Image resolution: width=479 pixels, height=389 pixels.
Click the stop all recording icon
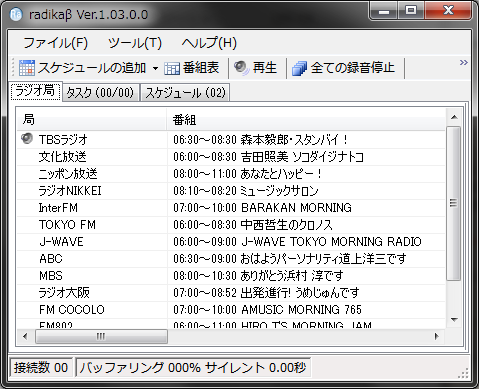coord(299,68)
